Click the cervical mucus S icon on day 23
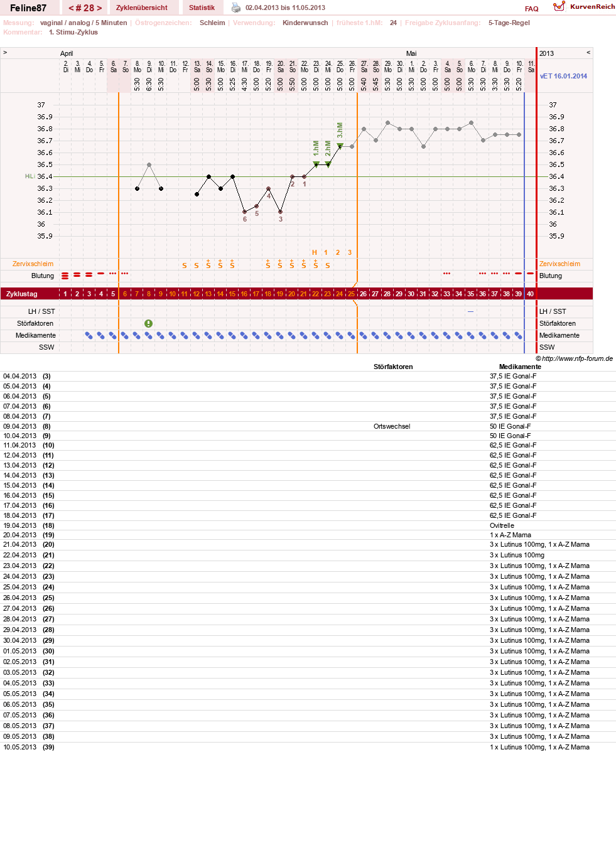This screenshot has height=843, width=616. click(x=327, y=266)
